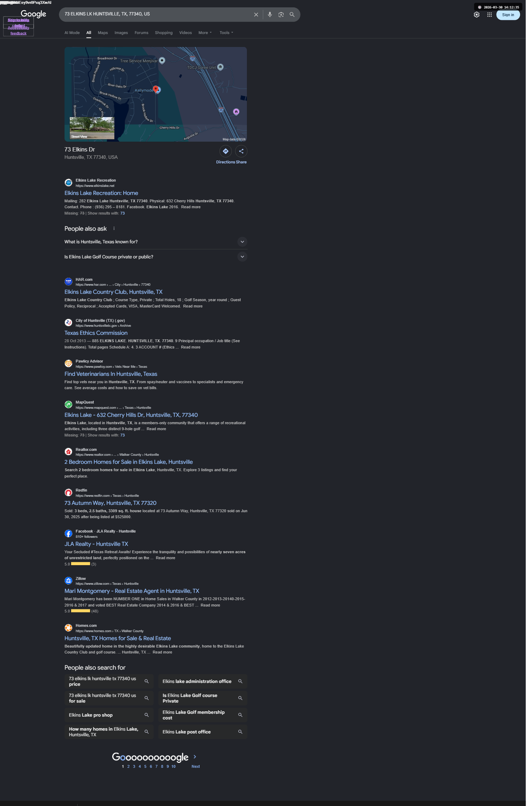Image resolution: width=532 pixels, height=806 pixels.
Task: Start voice search with the microphone icon
Action: pos(270,15)
